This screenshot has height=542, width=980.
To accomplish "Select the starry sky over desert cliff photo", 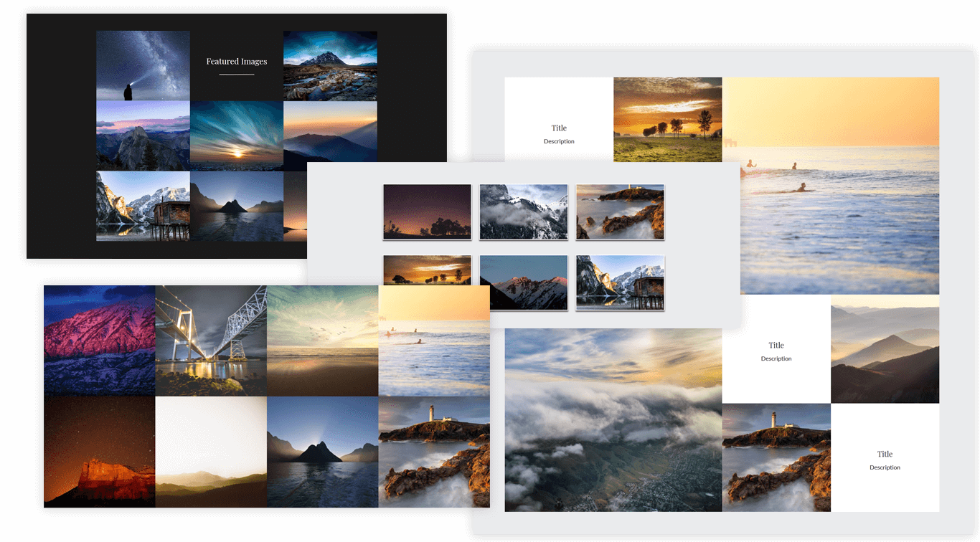I will (x=99, y=452).
